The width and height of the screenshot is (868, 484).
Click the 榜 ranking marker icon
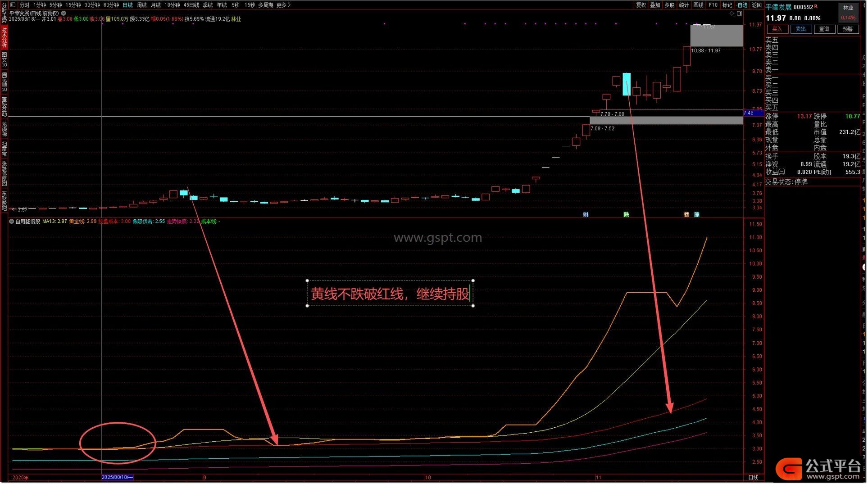coord(686,215)
